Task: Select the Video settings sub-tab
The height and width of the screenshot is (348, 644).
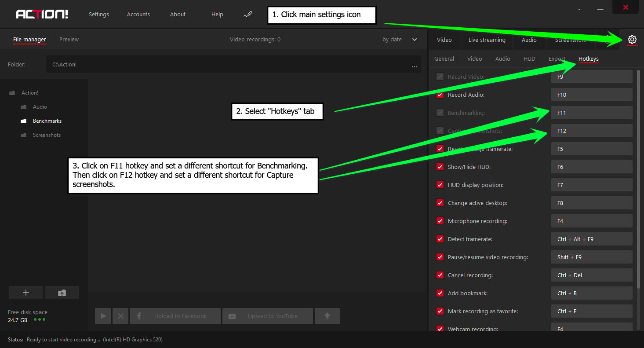Action: click(x=475, y=59)
